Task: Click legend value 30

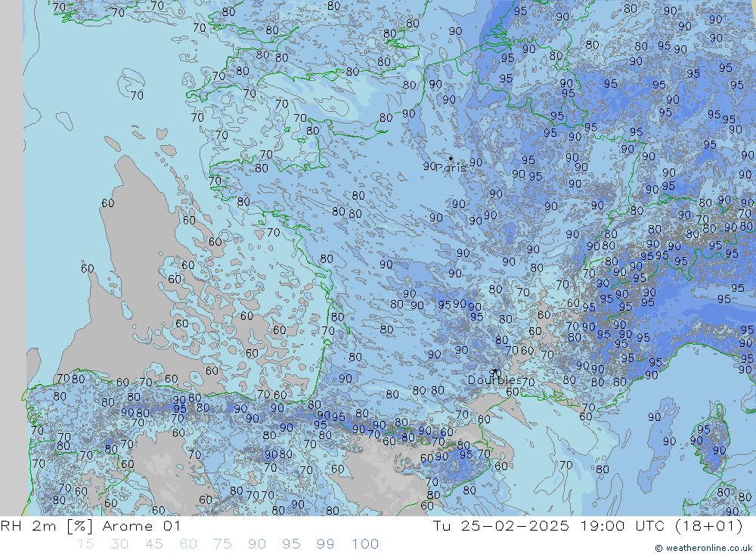Action: (x=119, y=544)
